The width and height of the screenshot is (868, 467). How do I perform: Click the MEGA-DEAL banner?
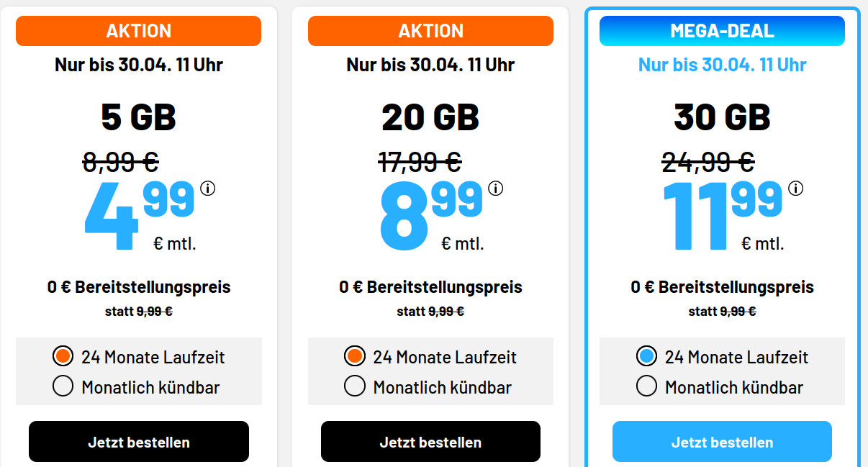coord(722,30)
